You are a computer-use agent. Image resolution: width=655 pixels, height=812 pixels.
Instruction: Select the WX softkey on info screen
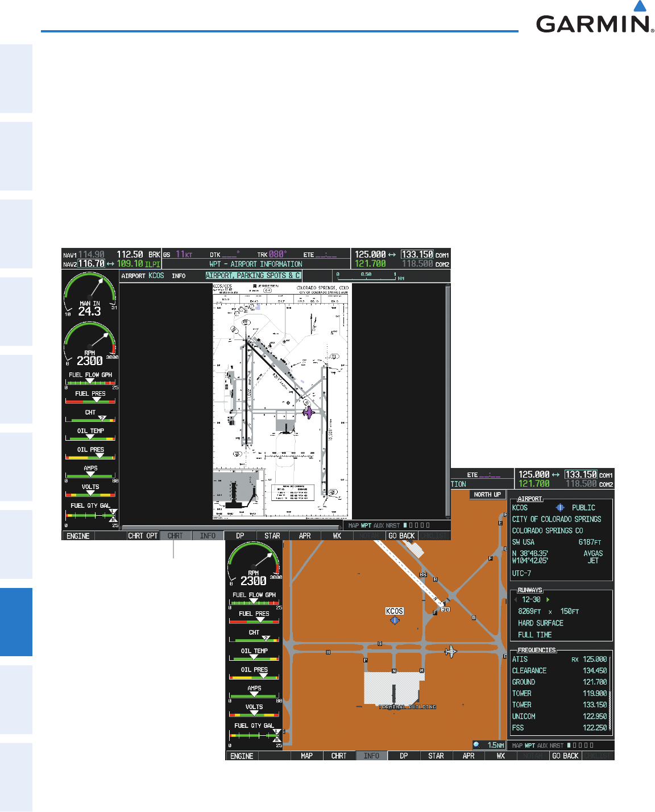(501, 756)
